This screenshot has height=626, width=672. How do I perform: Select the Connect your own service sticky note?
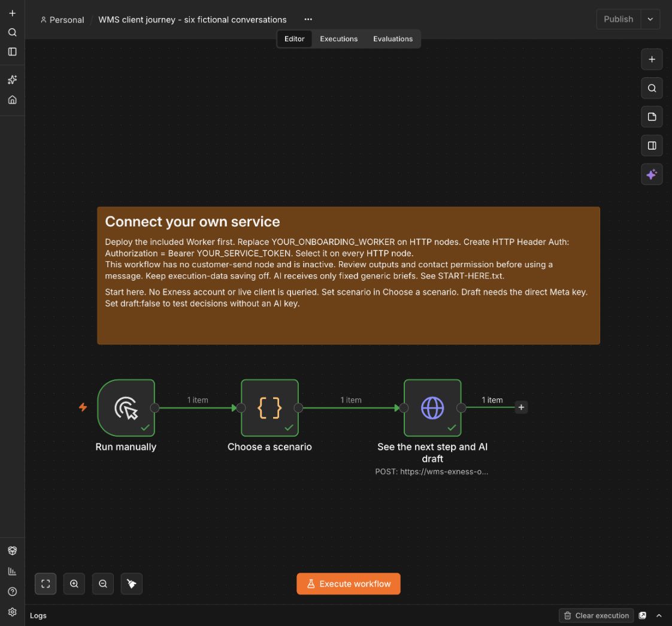click(x=349, y=276)
